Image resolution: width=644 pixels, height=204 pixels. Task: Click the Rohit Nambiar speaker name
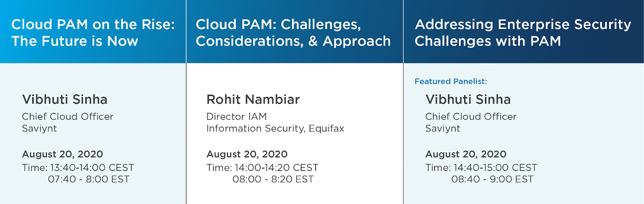click(253, 99)
